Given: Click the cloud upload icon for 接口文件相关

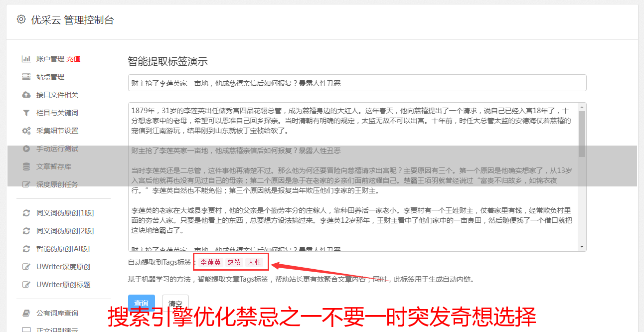Looking at the screenshot, I should click(x=26, y=95).
